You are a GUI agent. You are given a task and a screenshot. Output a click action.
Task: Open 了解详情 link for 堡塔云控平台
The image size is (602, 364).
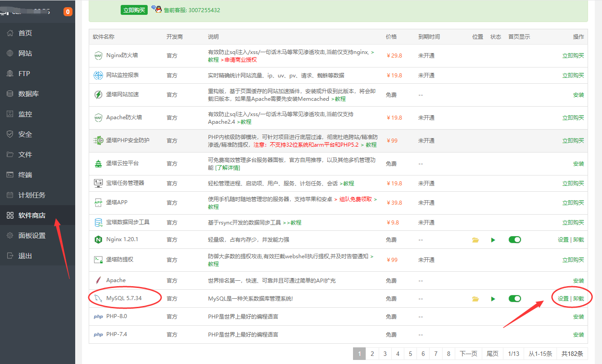[x=228, y=168]
